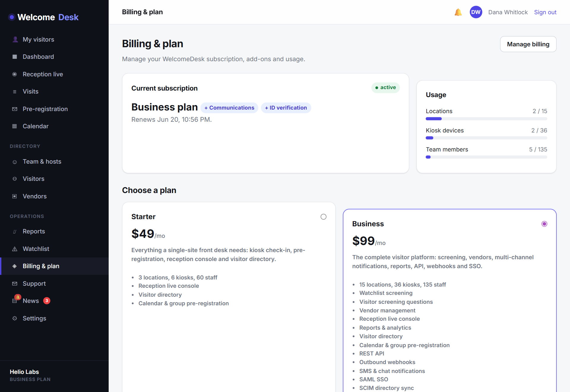Go to Vendors page
The width and height of the screenshot is (570, 392).
pos(54,196)
